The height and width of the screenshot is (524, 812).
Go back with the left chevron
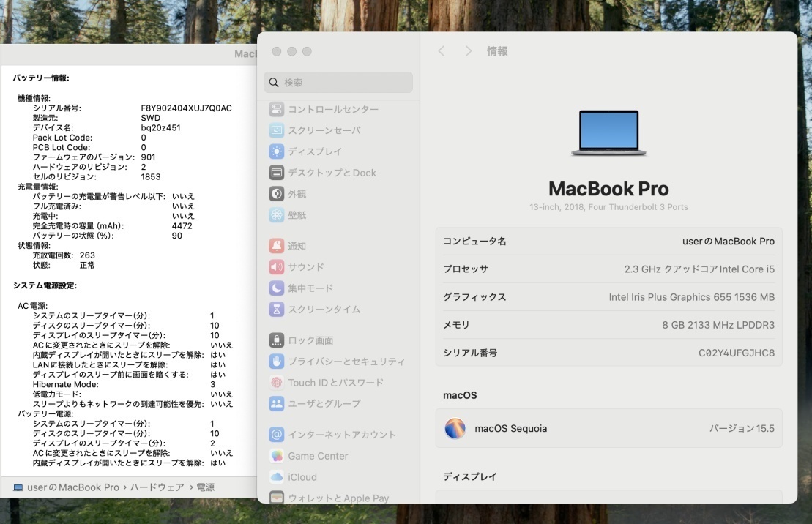pyautogui.click(x=442, y=51)
